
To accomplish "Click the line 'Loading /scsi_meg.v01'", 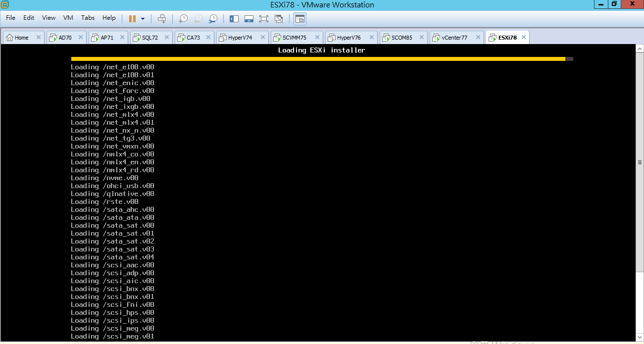I will tap(112, 336).
